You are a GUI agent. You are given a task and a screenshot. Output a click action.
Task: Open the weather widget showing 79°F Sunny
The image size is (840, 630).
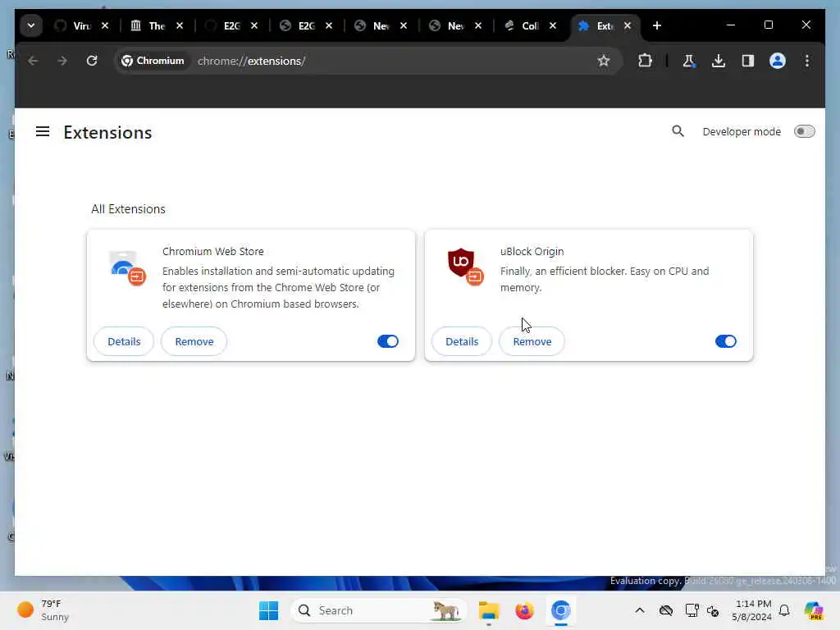tap(43, 610)
